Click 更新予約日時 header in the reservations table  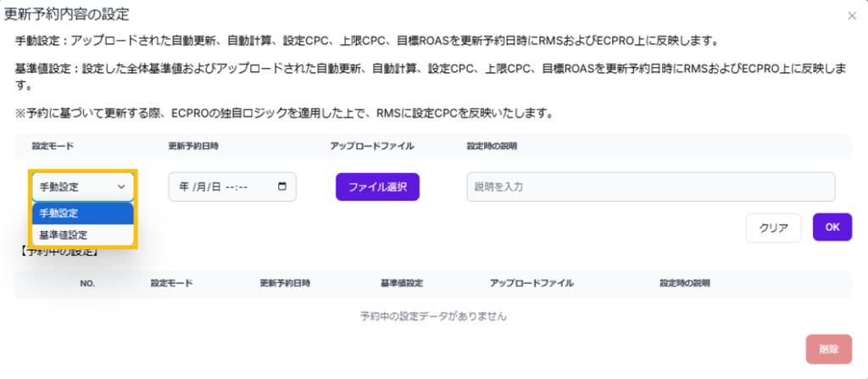click(285, 283)
